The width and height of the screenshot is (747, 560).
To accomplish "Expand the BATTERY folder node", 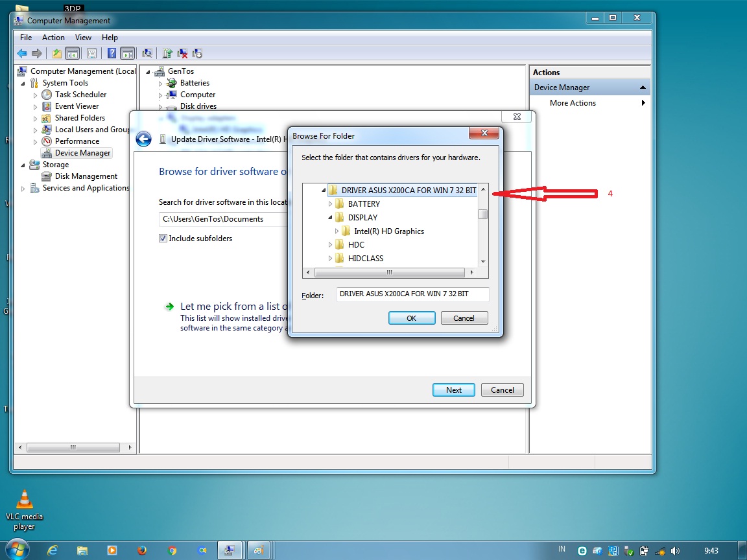I will [x=330, y=204].
